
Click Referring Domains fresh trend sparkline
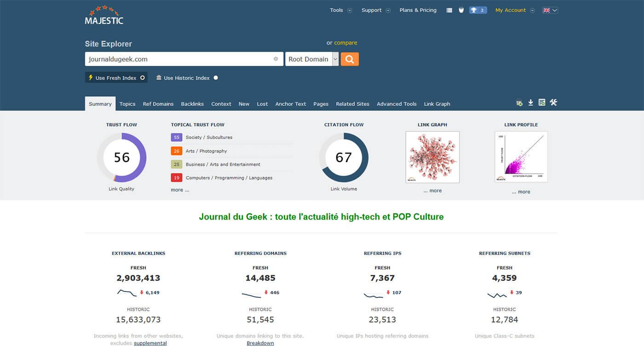251,295
